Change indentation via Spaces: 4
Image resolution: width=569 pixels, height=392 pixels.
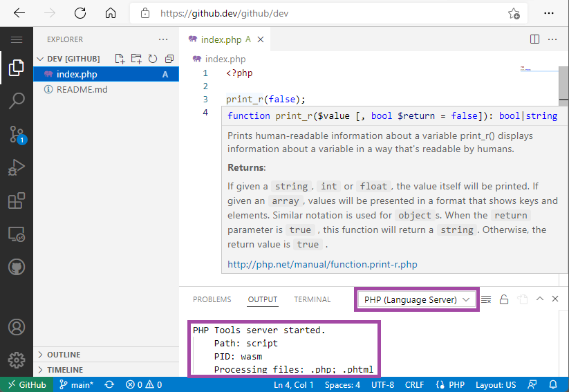pyautogui.click(x=342, y=384)
